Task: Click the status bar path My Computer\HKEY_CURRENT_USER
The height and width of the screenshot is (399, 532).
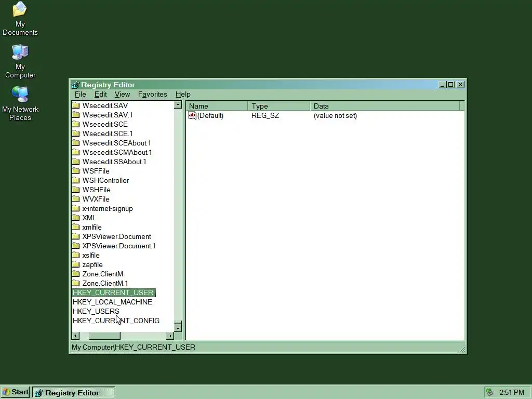Action: click(x=134, y=348)
